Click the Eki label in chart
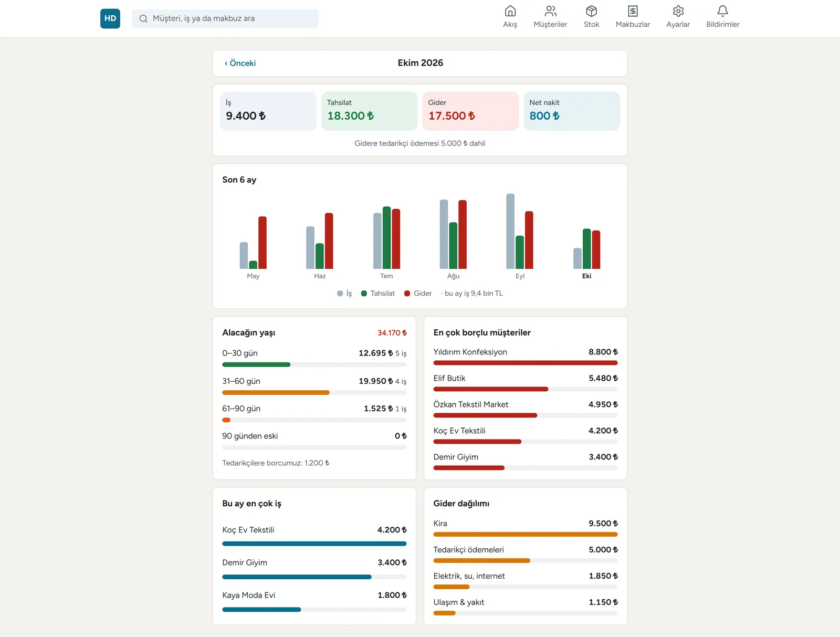 click(x=586, y=276)
